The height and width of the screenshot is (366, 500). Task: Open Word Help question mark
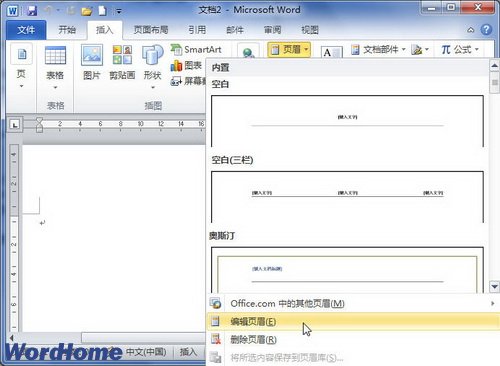[x=486, y=30]
